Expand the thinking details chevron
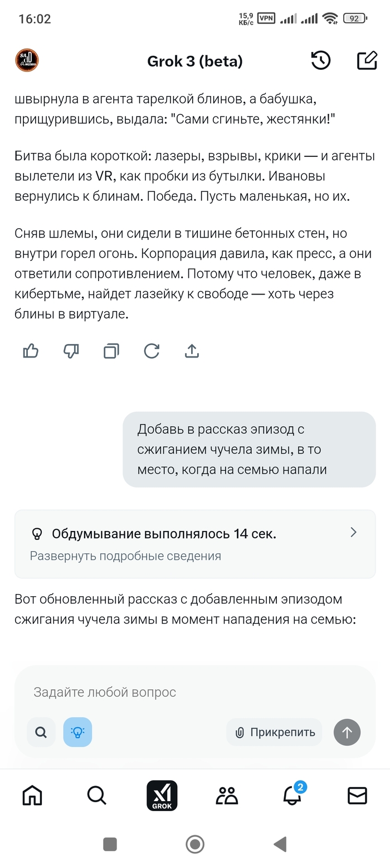390x868 pixels. click(353, 532)
